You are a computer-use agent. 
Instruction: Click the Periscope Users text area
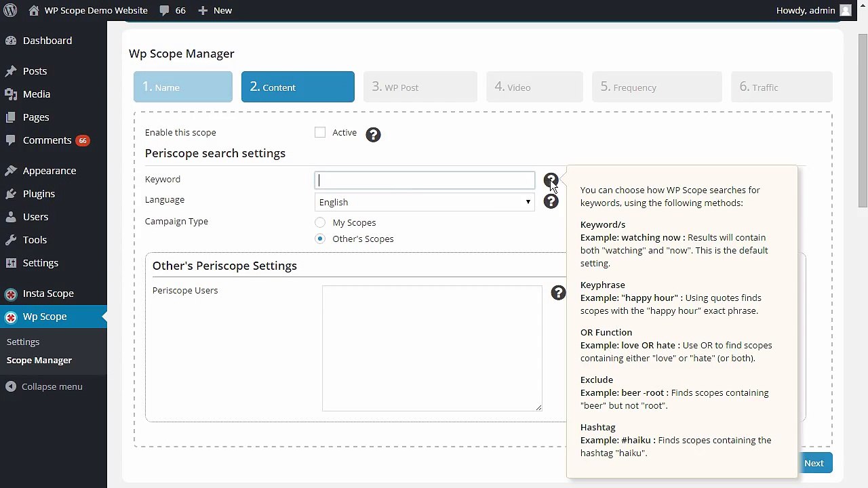432,348
